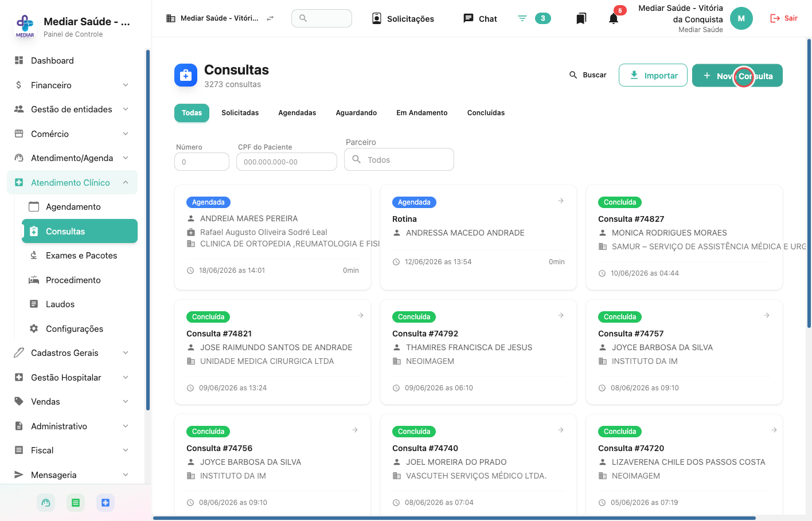Open the Fiscal sidebar item
The width and height of the screenshot is (812, 521).
pyautogui.click(x=72, y=451)
